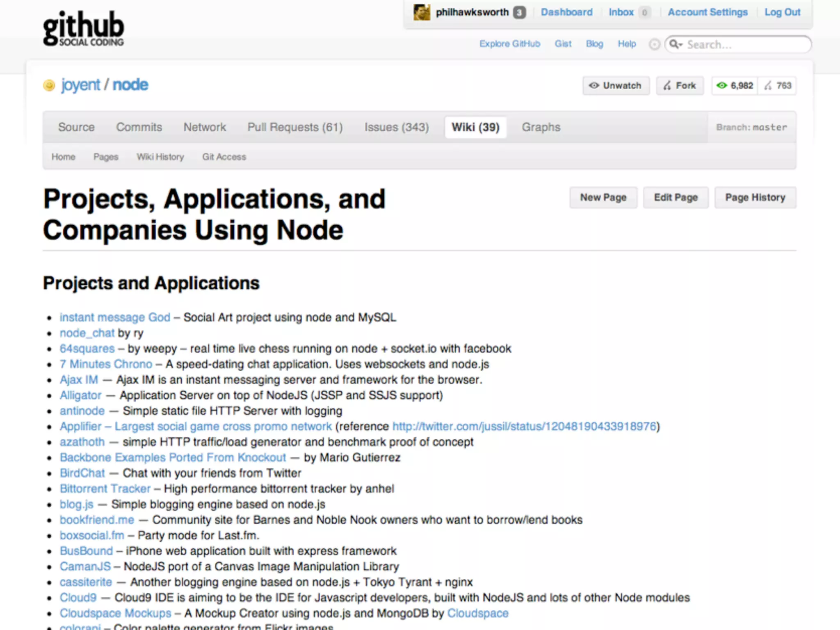Click the Unwatch eye button
Viewport: 840px width, 630px height.
coord(616,86)
